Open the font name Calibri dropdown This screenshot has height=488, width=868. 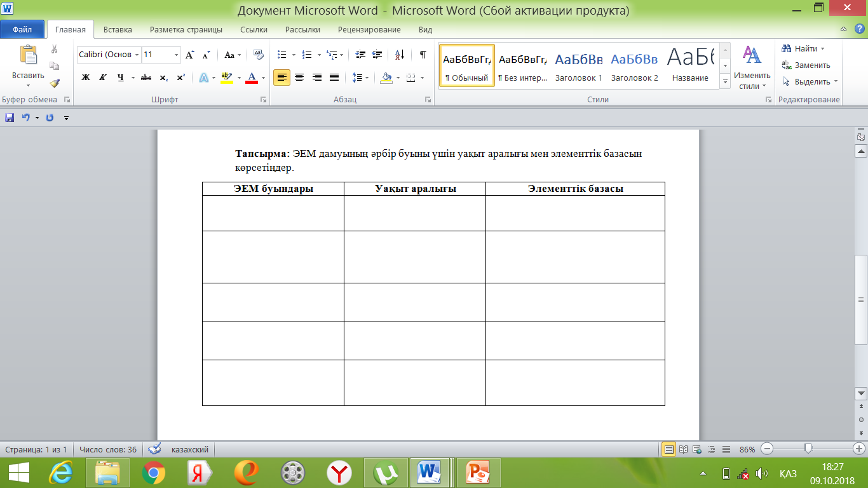pyautogui.click(x=137, y=55)
